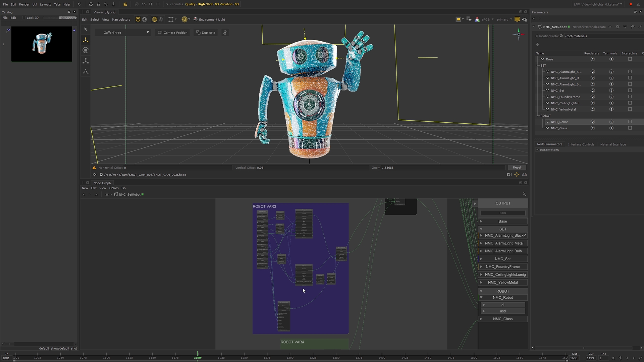Select the translate manipulator tool
Viewport: 644px width, 362px height.
point(86,40)
